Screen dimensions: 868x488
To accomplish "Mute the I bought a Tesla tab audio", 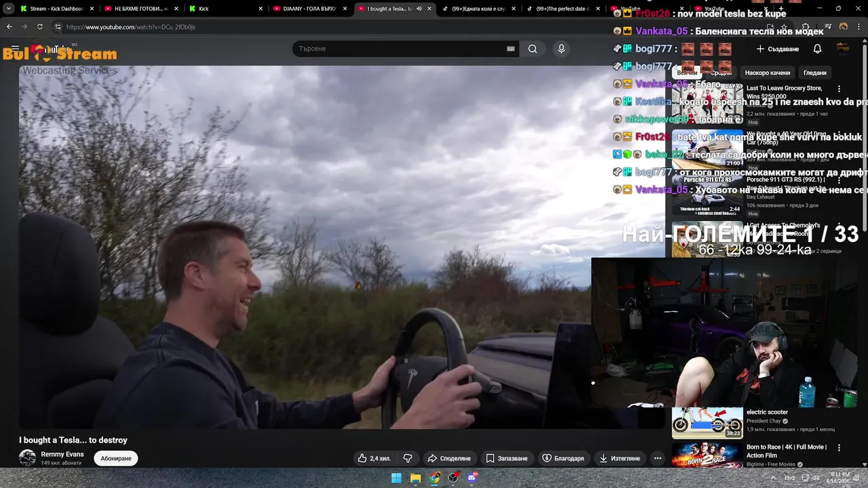I will click(x=418, y=9).
